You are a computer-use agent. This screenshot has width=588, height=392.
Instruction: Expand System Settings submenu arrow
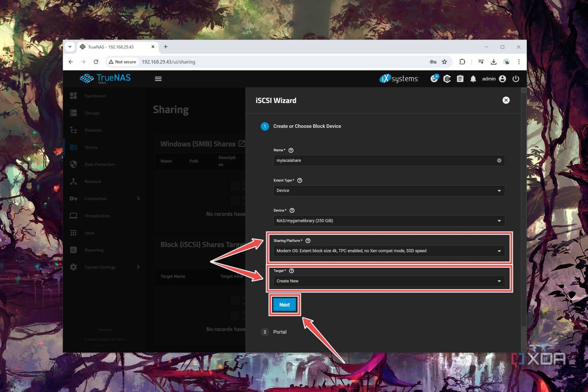[138, 267]
